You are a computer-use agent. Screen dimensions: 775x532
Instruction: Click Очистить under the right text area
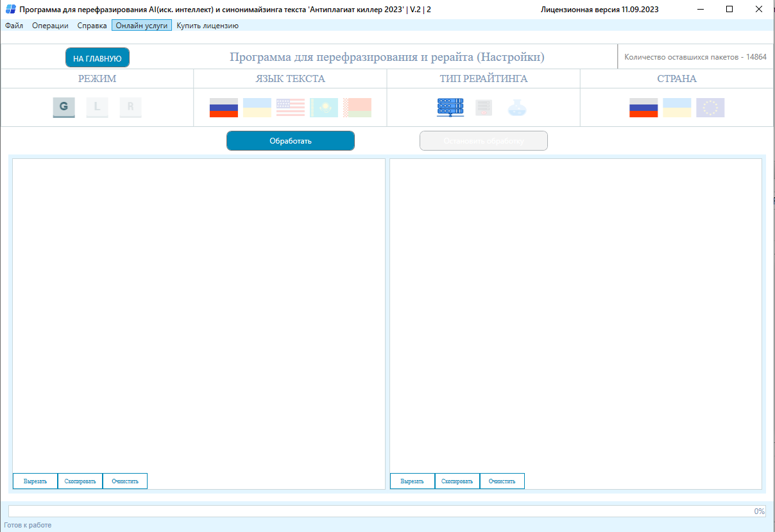[502, 481]
